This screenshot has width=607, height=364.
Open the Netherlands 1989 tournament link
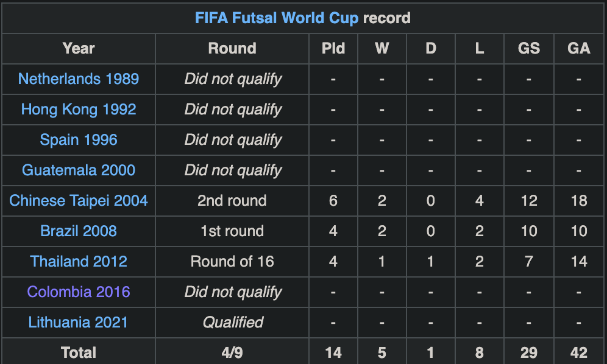pyautogui.click(x=79, y=79)
